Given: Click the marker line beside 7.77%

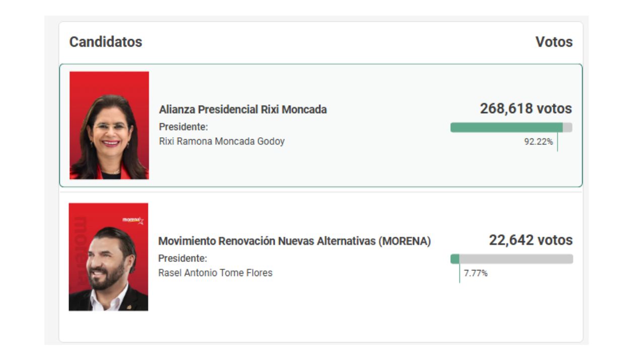Looking at the screenshot, I should 459,274.
